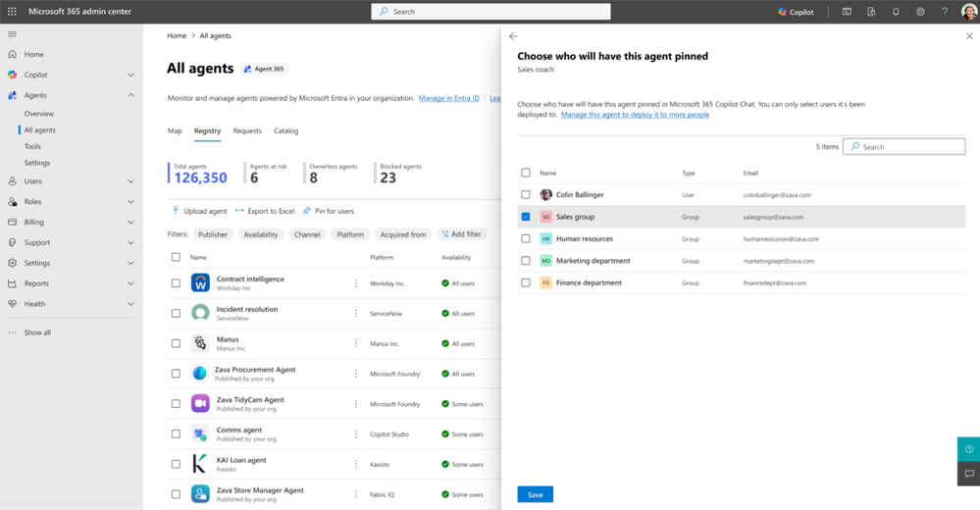Screen dimensions: 980x510
Task: Expand the Users nav section
Action: [x=130, y=181]
